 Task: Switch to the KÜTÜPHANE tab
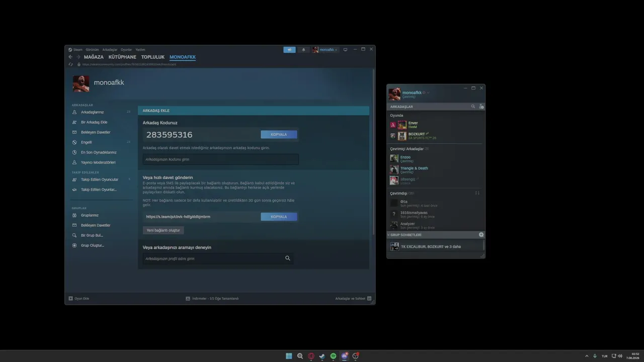click(x=122, y=57)
